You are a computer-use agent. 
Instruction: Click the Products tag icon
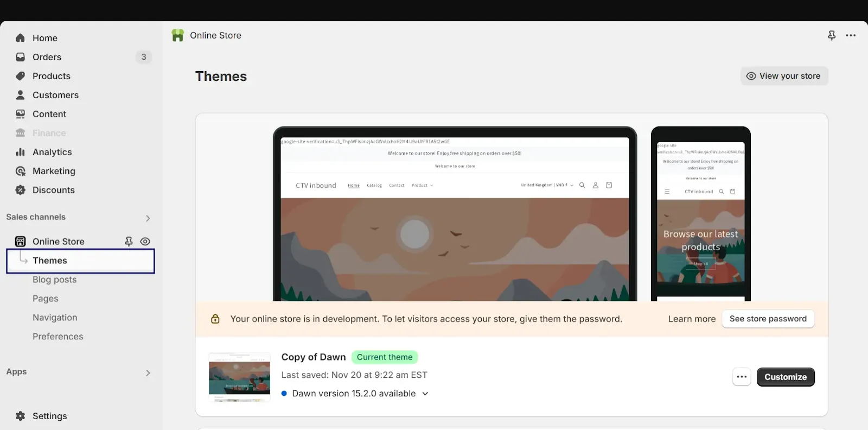[x=21, y=76]
